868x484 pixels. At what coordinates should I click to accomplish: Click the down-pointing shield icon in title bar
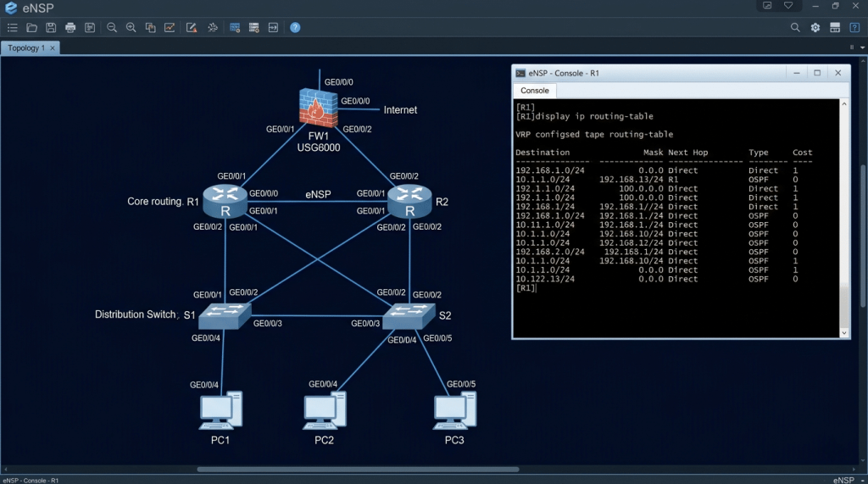tap(788, 6)
